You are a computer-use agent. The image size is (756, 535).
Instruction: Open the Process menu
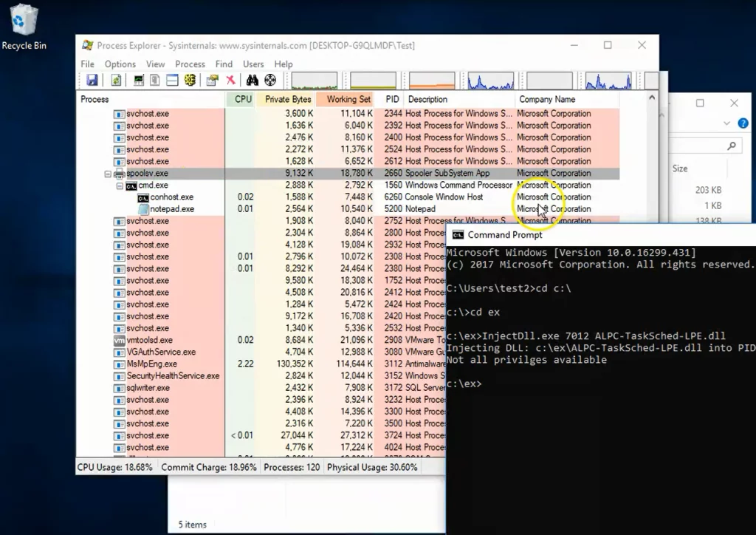pos(190,64)
